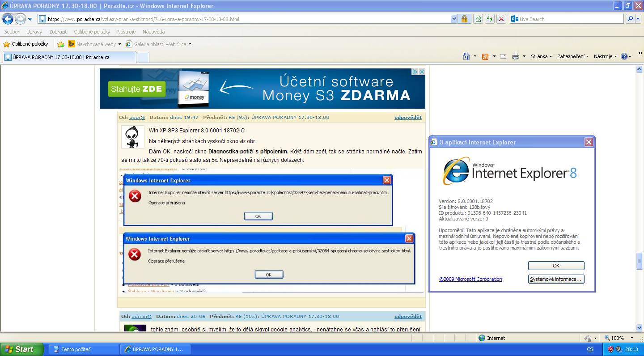Switch to Tento počítač taskbar window
Image resolution: width=644 pixels, height=356 pixels.
(84, 349)
